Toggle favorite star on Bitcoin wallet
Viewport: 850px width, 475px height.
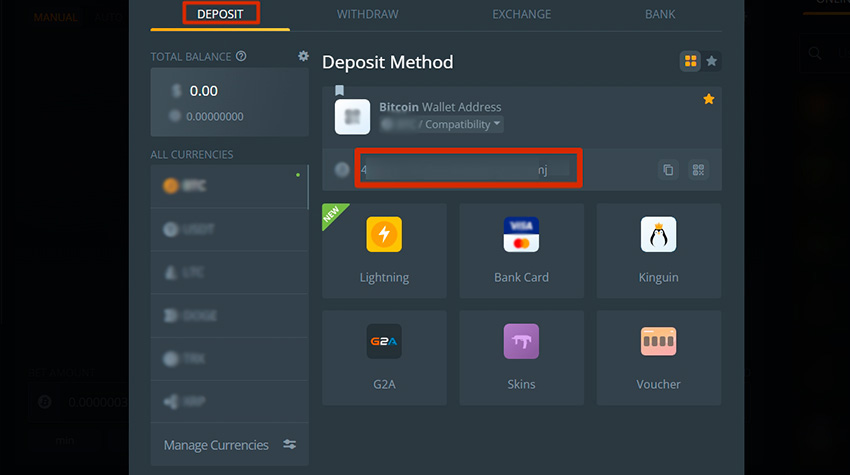point(708,99)
